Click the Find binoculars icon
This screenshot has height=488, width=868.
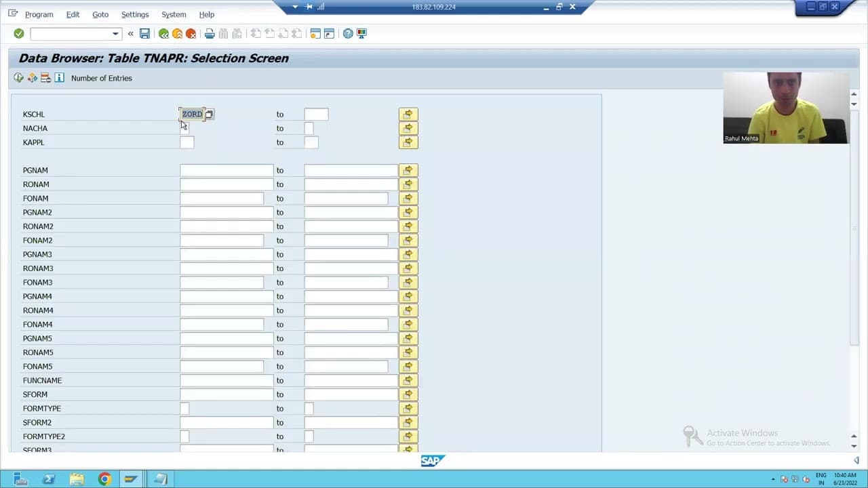223,33
